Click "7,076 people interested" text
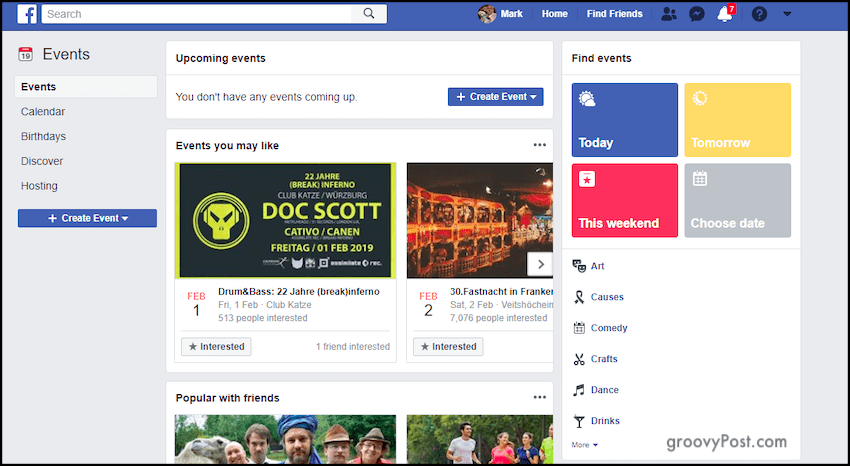The width and height of the screenshot is (850, 466). (498, 318)
